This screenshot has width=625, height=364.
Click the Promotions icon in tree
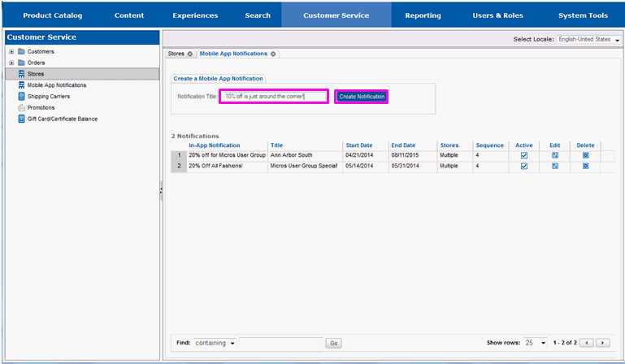click(x=21, y=107)
